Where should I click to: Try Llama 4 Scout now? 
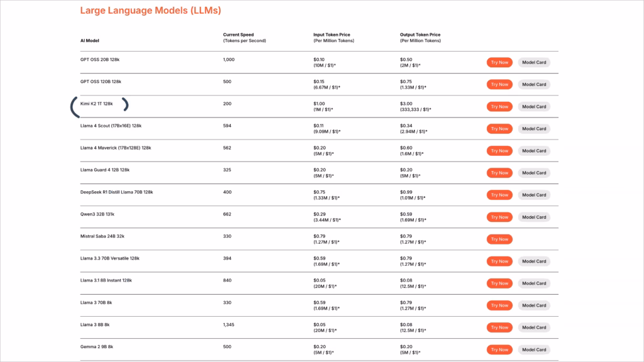(499, 129)
